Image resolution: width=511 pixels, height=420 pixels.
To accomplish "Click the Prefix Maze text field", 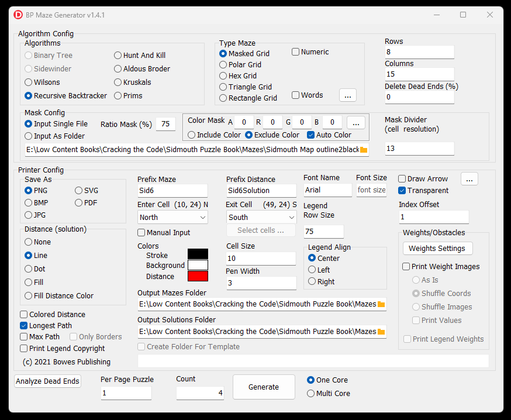I will pos(172,191).
